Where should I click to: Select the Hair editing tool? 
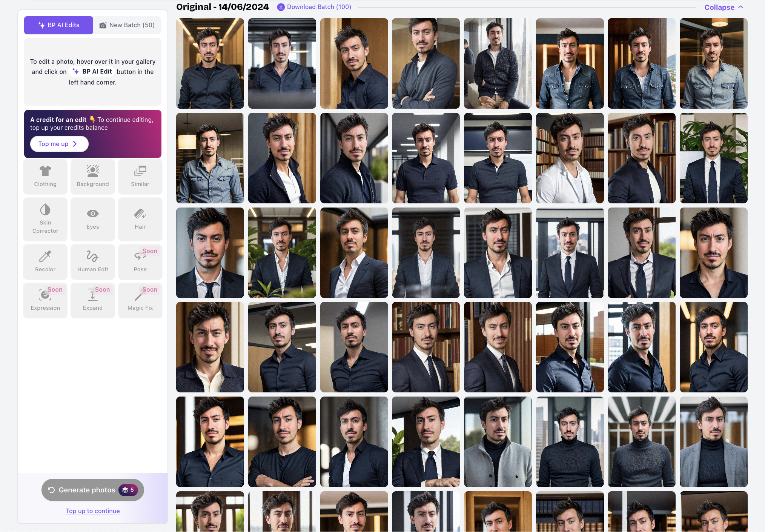click(140, 219)
